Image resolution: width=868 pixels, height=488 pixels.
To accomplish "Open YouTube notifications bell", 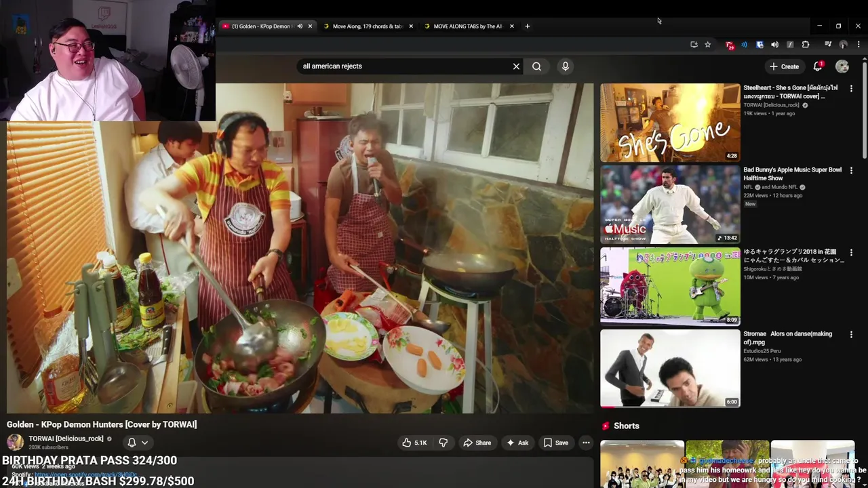I will [818, 66].
